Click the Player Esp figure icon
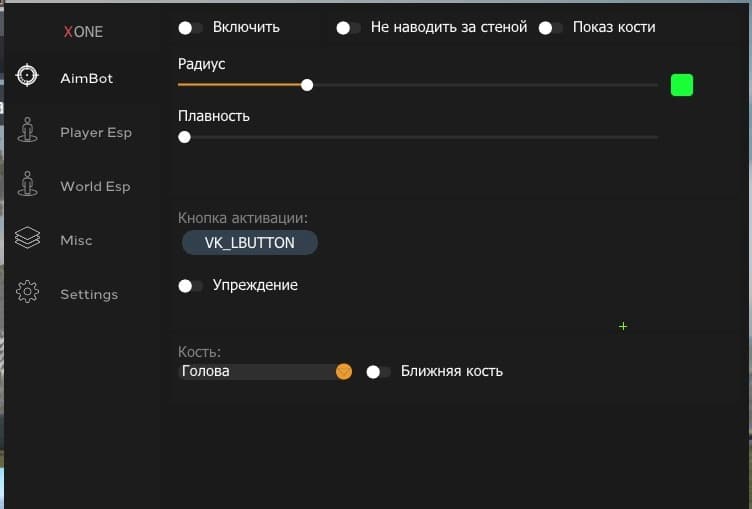The width and height of the screenshot is (752, 509). click(27, 131)
